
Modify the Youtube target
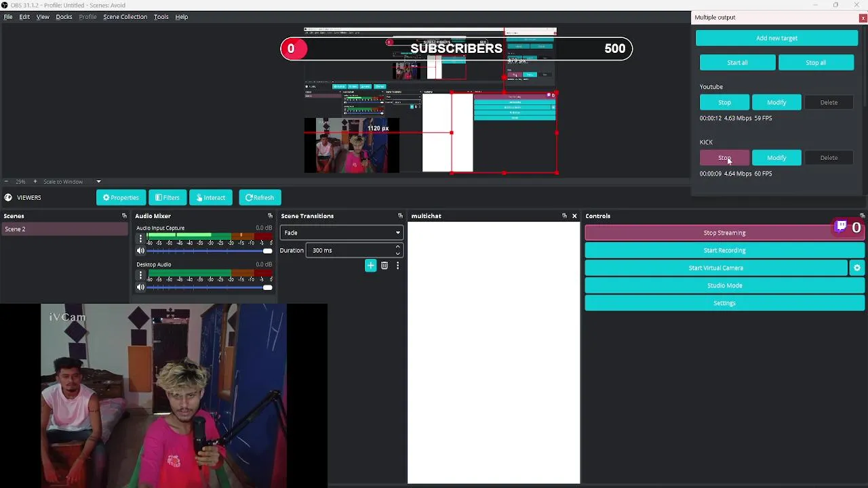pos(776,102)
